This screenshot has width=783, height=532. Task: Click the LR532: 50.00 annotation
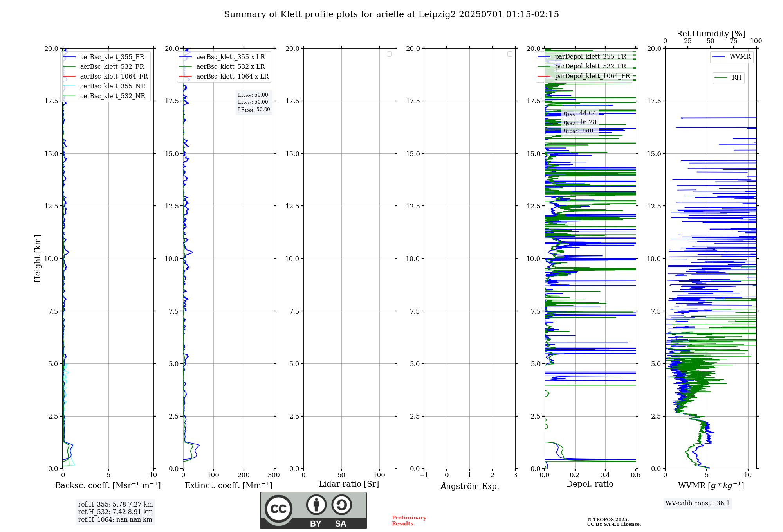[x=253, y=102]
